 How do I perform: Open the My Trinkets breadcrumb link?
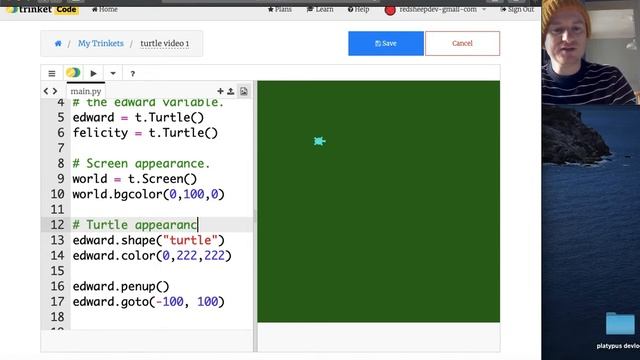pyautogui.click(x=101, y=43)
